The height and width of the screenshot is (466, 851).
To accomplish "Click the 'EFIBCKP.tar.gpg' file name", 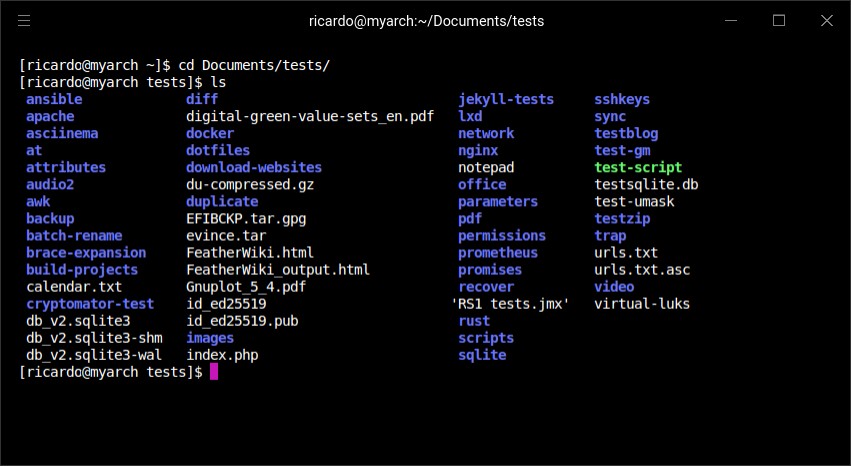I will 246,219.
